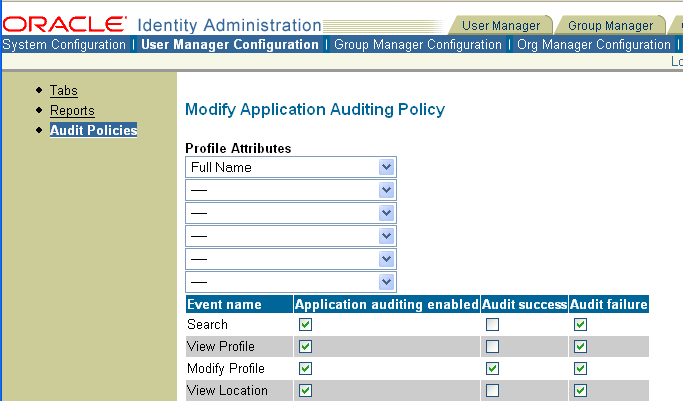683x401 pixels.
Task: Toggle Audit failure for View Location
Action: pos(580,391)
